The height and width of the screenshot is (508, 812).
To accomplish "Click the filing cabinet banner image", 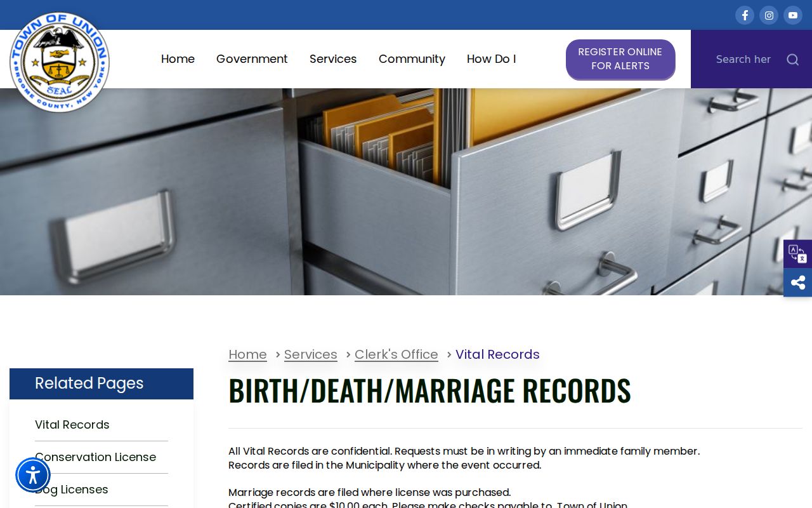I will [x=406, y=192].
